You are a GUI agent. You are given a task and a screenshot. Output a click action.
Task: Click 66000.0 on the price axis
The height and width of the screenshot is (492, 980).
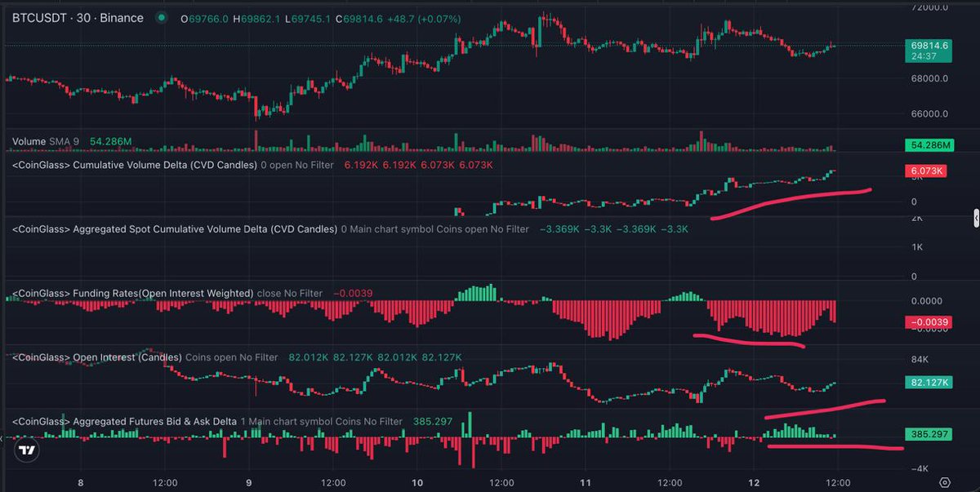[x=929, y=114]
